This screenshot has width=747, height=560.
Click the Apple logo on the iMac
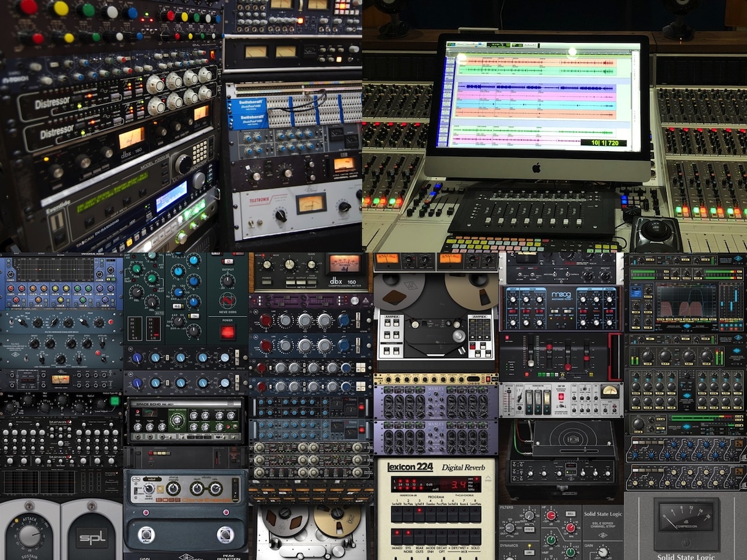(536, 166)
